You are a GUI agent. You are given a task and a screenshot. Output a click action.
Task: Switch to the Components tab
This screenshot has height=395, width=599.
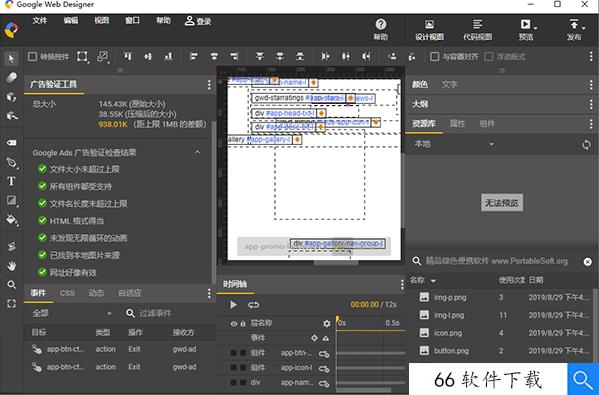[x=487, y=124]
